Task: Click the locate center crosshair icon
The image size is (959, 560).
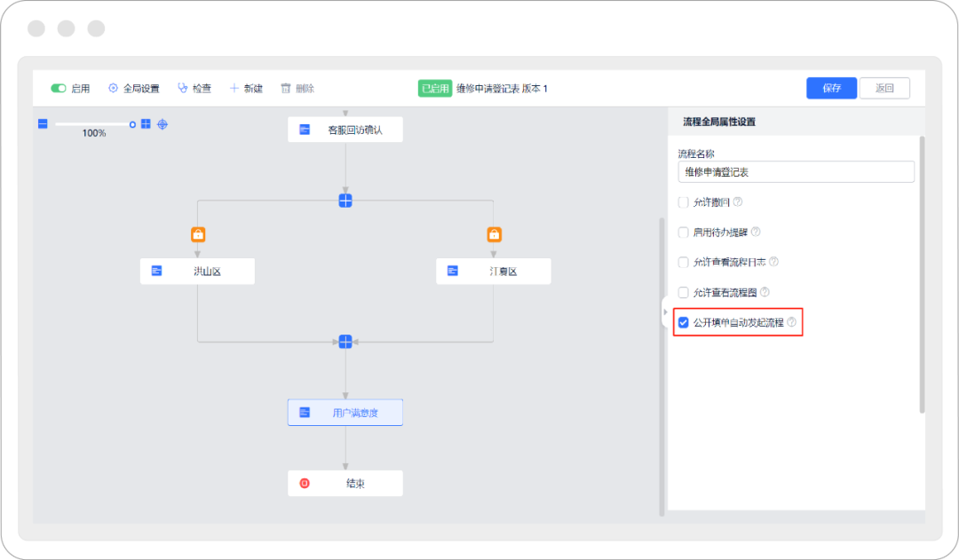Action: click(162, 124)
